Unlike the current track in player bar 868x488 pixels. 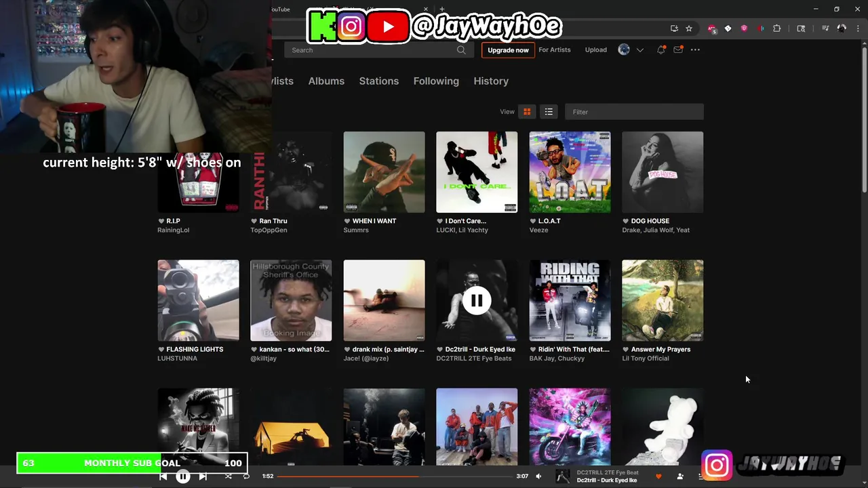point(658,476)
